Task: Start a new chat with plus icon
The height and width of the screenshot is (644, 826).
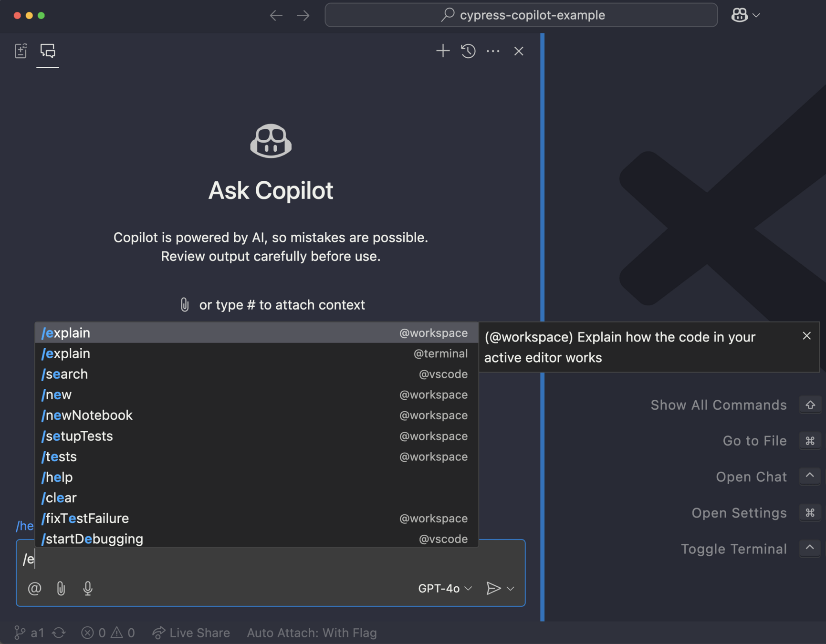Action: (x=443, y=51)
